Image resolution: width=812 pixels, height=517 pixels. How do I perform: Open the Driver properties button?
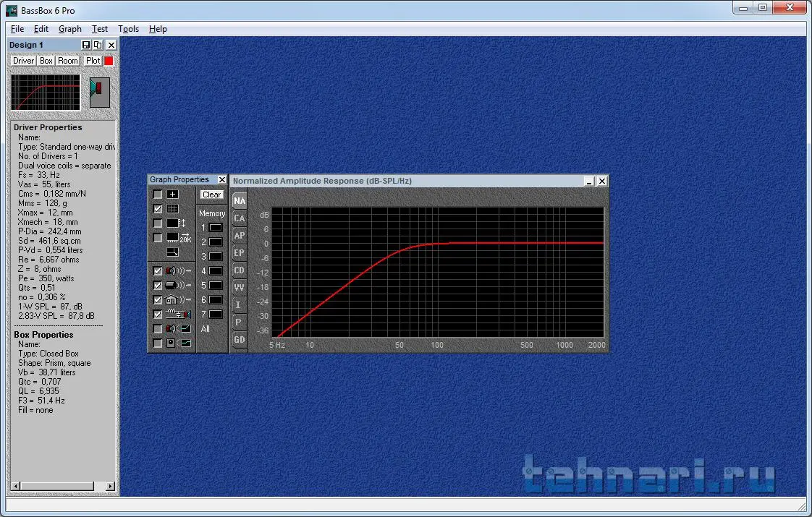pyautogui.click(x=23, y=61)
